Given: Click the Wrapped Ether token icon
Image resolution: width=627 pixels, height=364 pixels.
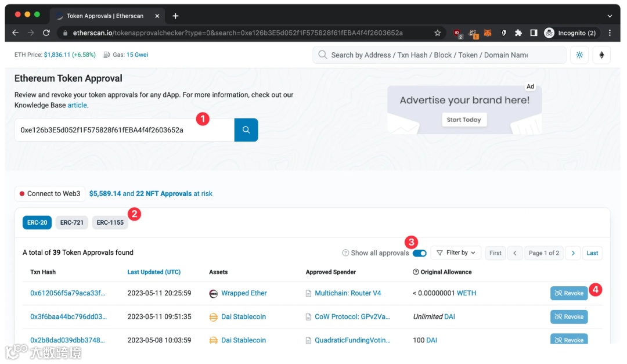Looking at the screenshot, I should pos(214,294).
